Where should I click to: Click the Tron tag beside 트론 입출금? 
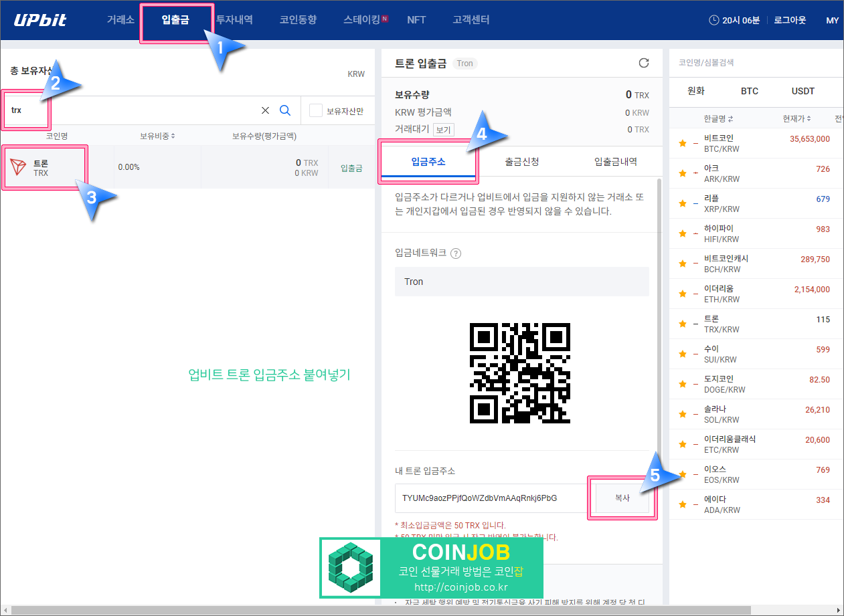[x=465, y=64]
